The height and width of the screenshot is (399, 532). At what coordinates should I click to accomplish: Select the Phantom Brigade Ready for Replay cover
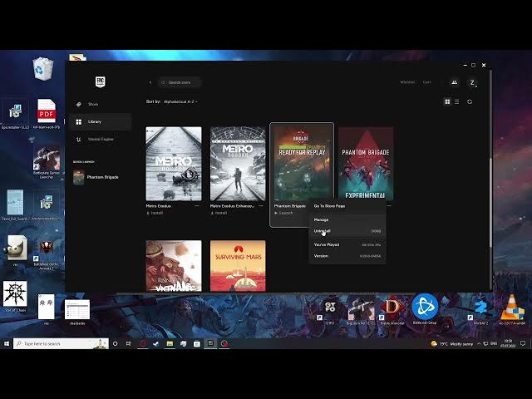coord(302,164)
